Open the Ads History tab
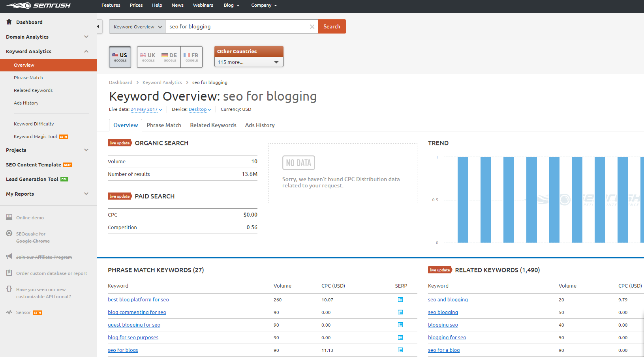Image resolution: width=644 pixels, height=357 pixels. pos(259,125)
